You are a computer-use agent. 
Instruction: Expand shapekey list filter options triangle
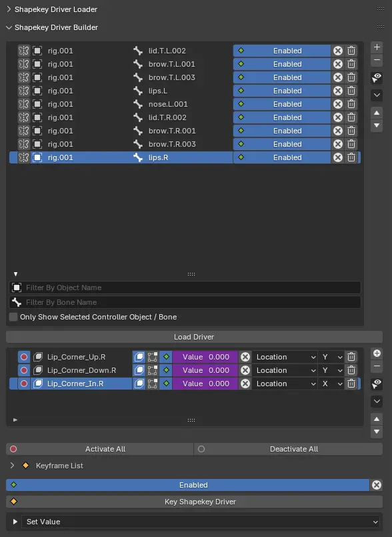tap(15, 420)
